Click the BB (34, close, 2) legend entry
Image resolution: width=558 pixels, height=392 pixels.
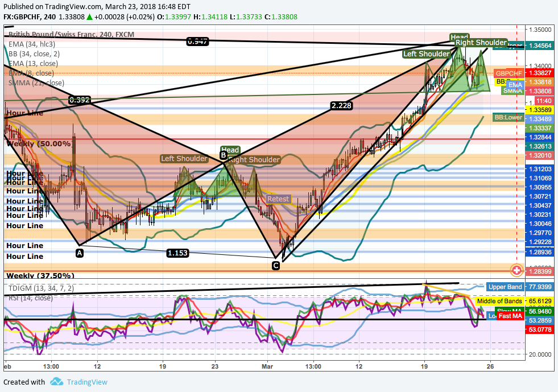click(x=34, y=53)
